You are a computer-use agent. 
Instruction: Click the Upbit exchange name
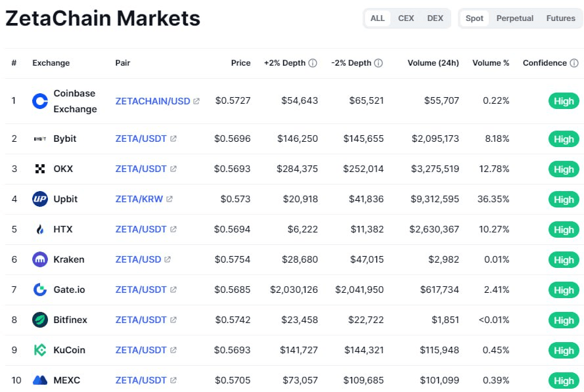66,199
